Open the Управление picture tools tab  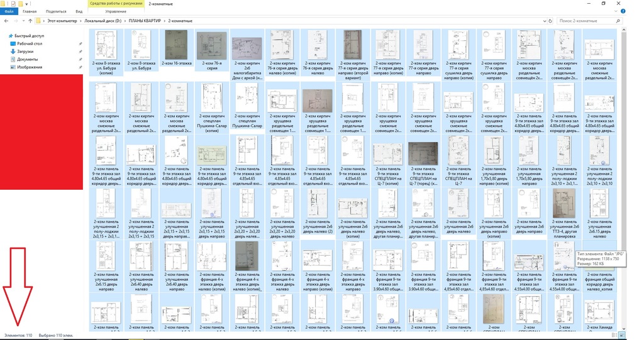(x=115, y=11)
